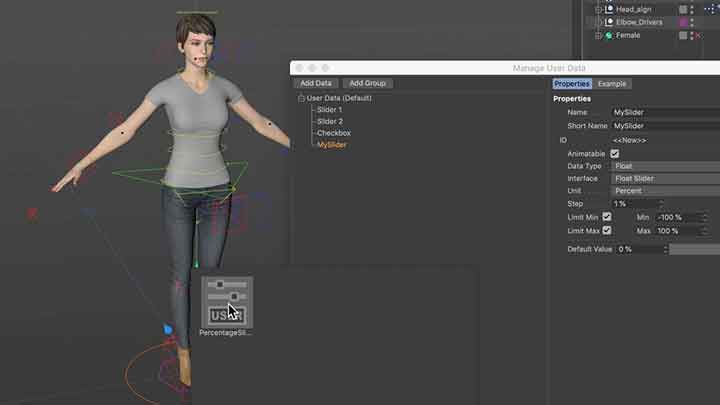Select the User Data (Default) root entry
Image resolution: width=720 pixels, height=405 pixels.
pyautogui.click(x=339, y=98)
